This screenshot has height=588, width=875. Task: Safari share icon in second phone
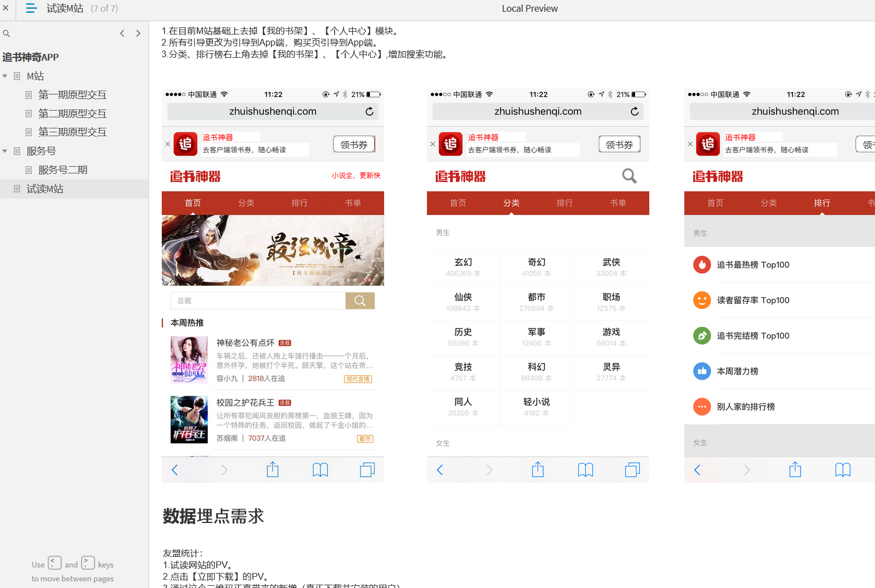(x=538, y=470)
